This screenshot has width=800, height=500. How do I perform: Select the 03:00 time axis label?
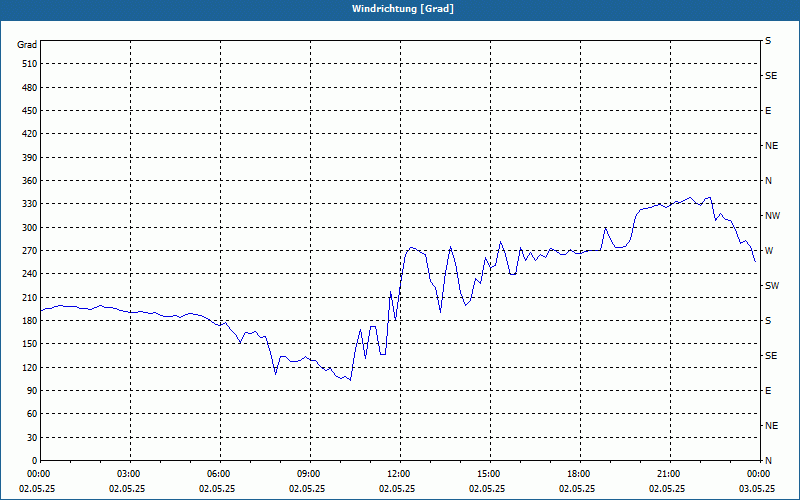(x=128, y=473)
